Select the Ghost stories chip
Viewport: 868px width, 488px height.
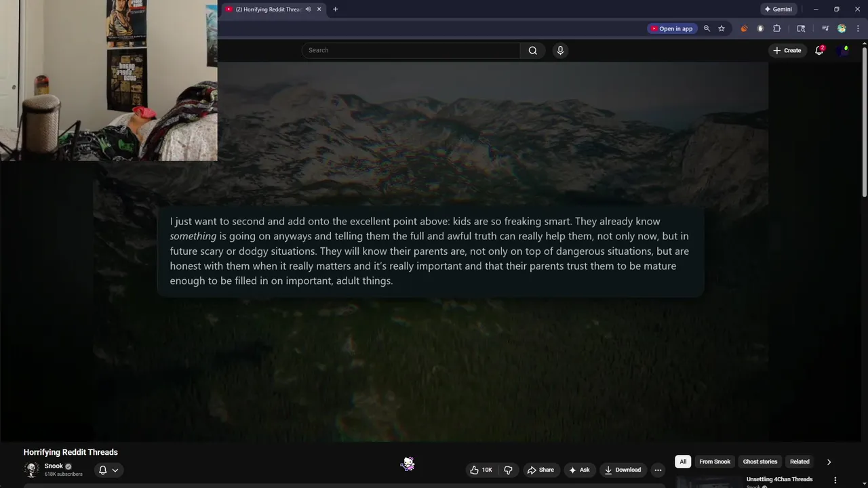click(760, 462)
